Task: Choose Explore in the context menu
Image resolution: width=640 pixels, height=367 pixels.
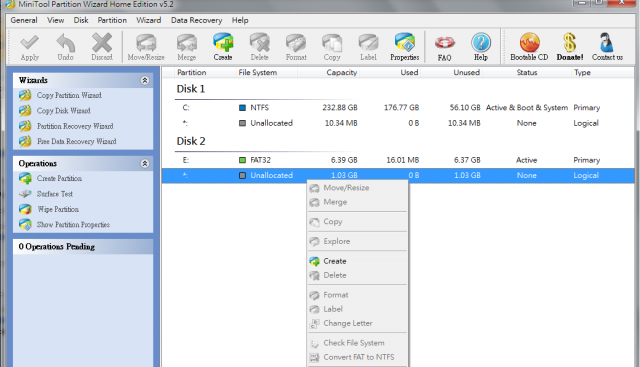Action: [x=358, y=241]
